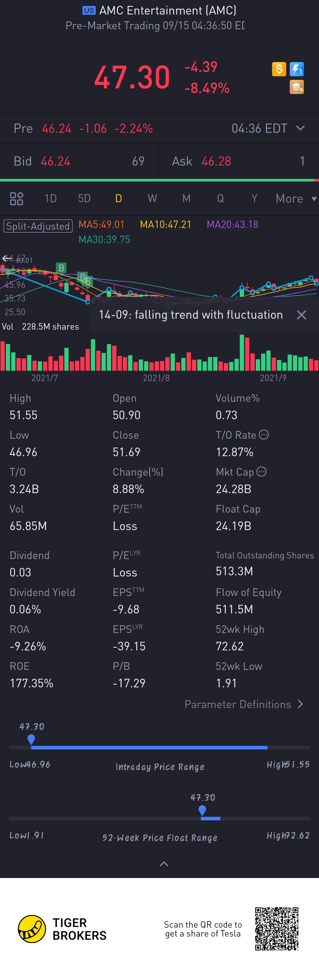Viewport: 319px width, 980px height.
Task: Tap the MA10:47.21 indicator label
Action: (x=166, y=224)
